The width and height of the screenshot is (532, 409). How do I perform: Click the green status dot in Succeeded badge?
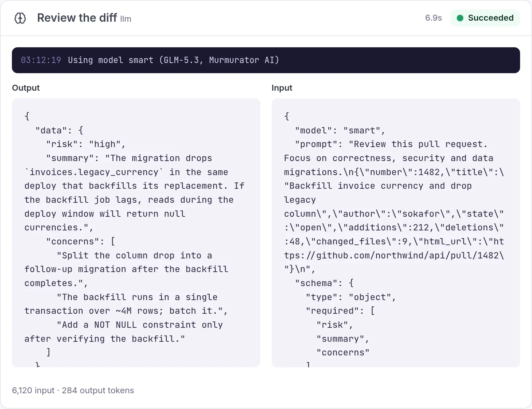click(x=460, y=18)
